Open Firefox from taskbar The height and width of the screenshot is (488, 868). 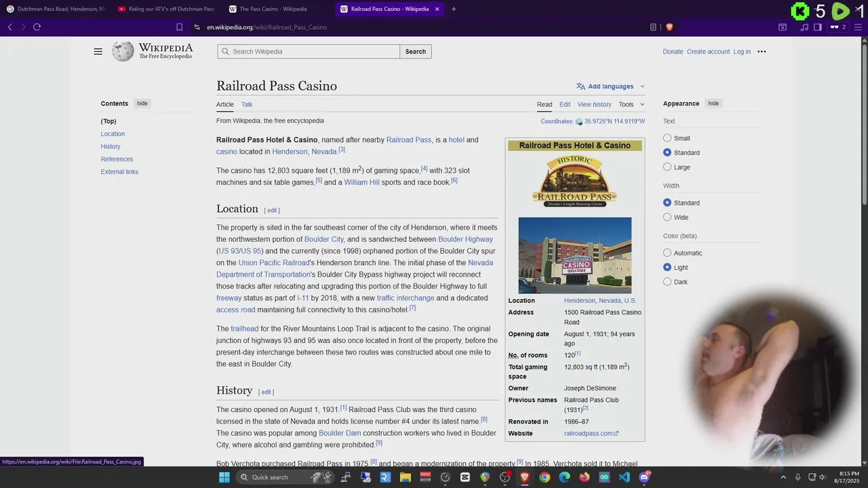tap(585, 477)
